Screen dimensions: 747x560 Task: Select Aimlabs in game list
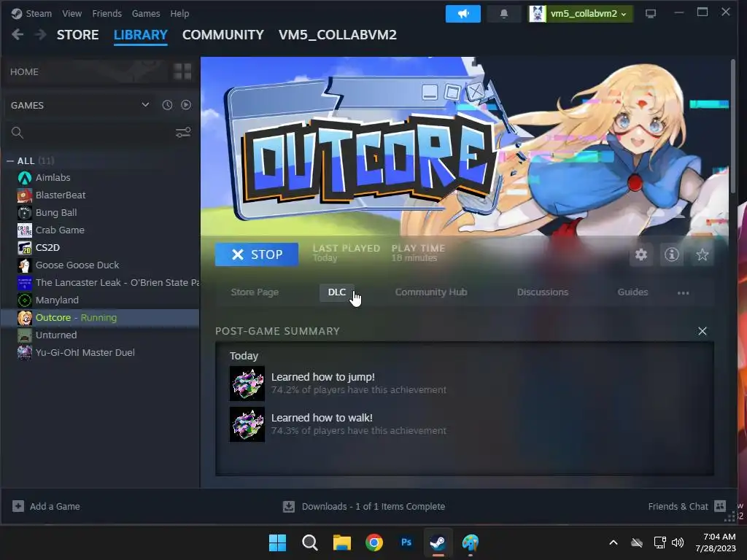coord(53,178)
